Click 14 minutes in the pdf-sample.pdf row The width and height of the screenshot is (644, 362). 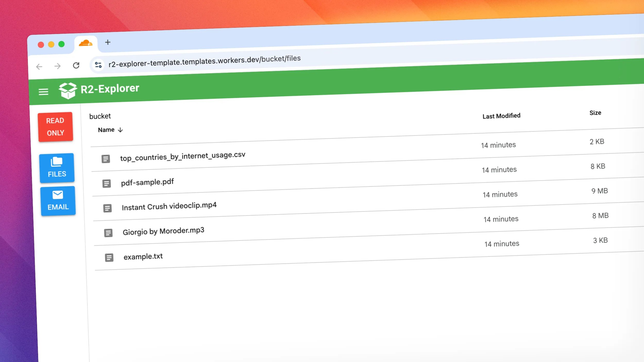coord(499,170)
